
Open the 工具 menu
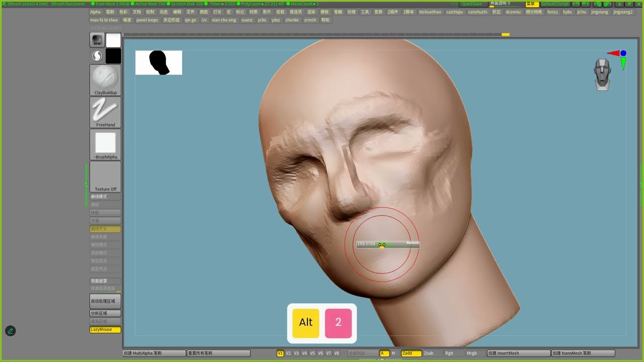pos(365,12)
